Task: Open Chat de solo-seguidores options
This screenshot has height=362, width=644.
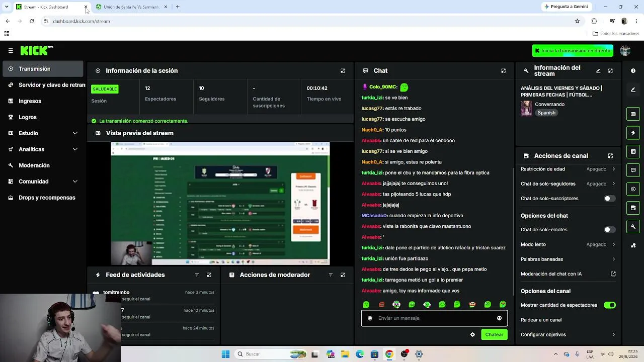Action: click(568, 184)
